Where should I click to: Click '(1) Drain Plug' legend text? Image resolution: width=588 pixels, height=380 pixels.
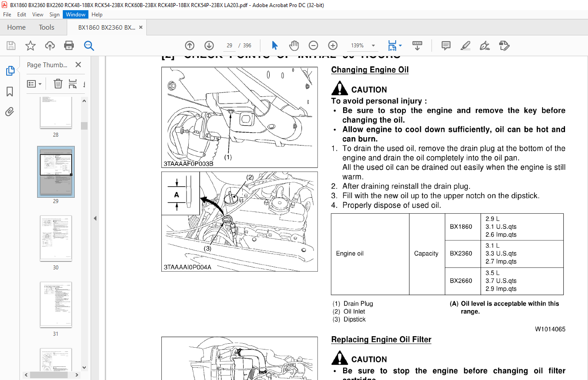(x=353, y=303)
